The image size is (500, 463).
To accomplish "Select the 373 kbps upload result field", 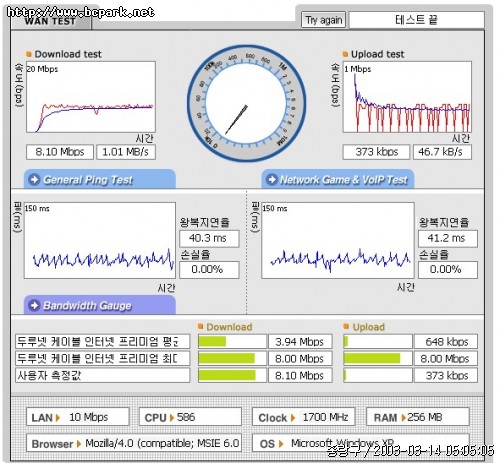I will coord(376,152).
